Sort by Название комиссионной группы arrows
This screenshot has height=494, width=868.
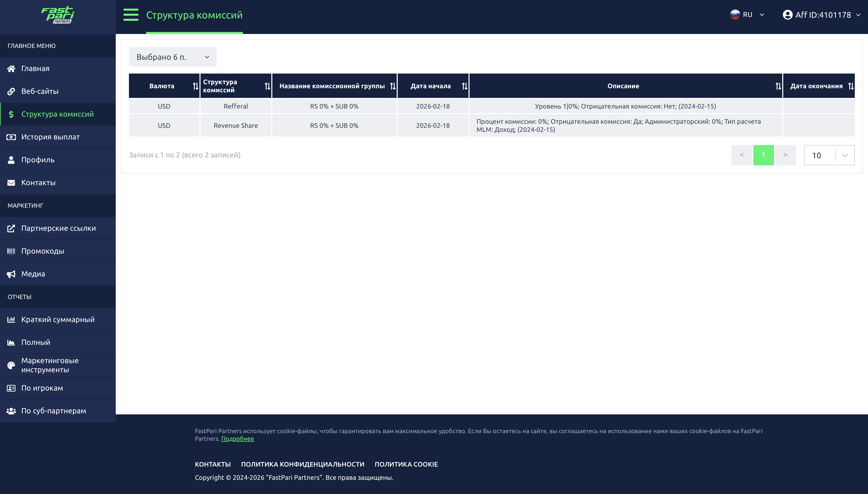click(392, 86)
